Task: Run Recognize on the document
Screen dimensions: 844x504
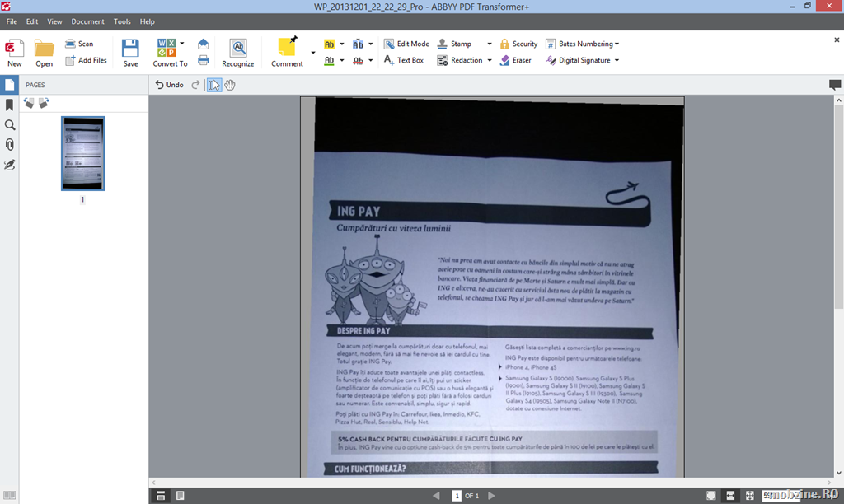Action: point(238,53)
